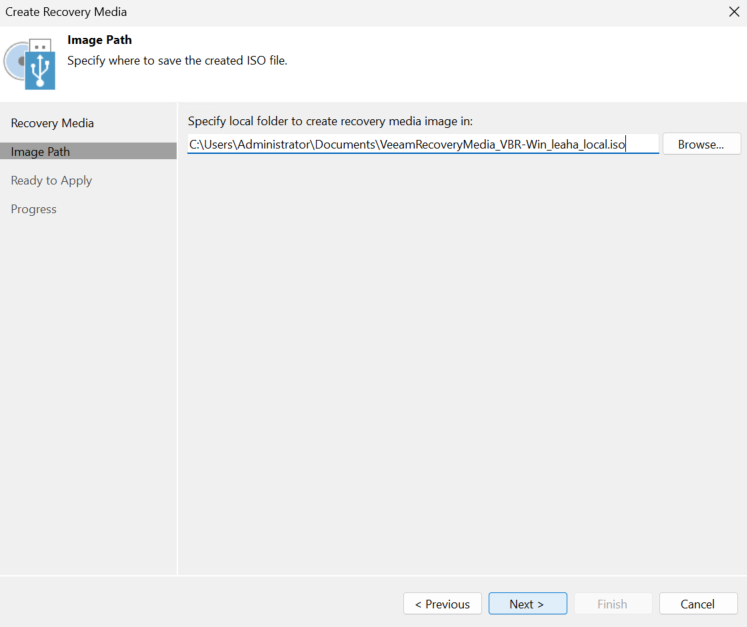The width and height of the screenshot is (747, 627).
Task: Go to the Recovery Media wizard step
Action: pyautogui.click(x=52, y=123)
